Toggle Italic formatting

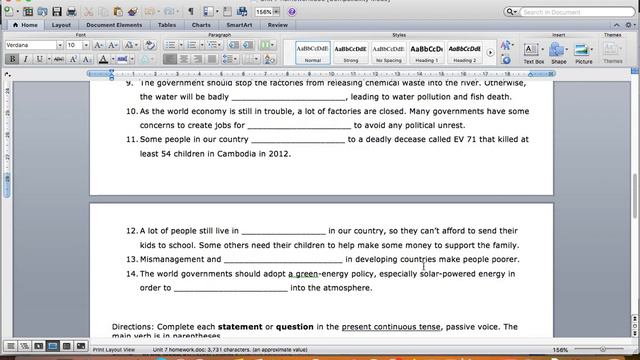(26, 59)
